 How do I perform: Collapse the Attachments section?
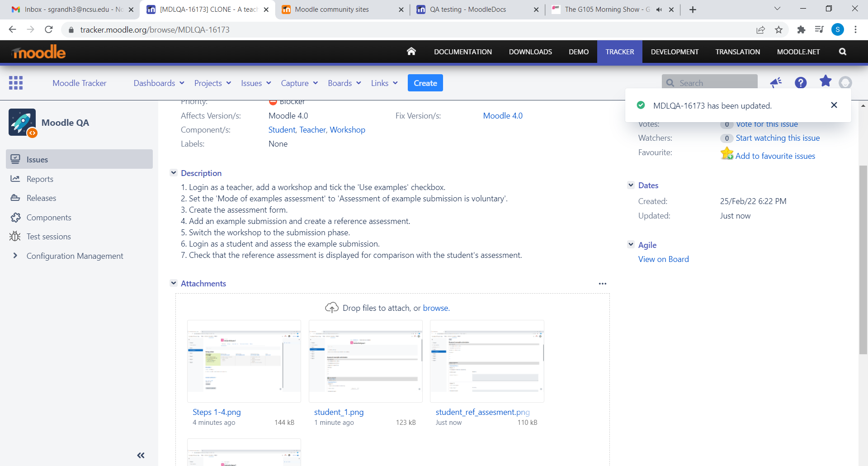click(x=174, y=283)
